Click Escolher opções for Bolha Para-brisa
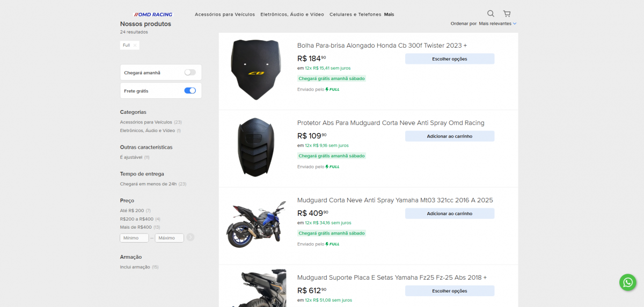Viewport: 644px width, 307px height. (450, 59)
